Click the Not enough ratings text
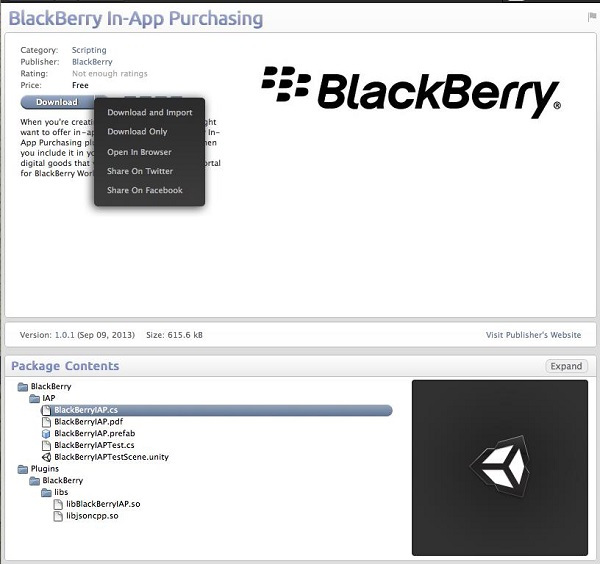This screenshot has height=564, width=600. pos(109,73)
